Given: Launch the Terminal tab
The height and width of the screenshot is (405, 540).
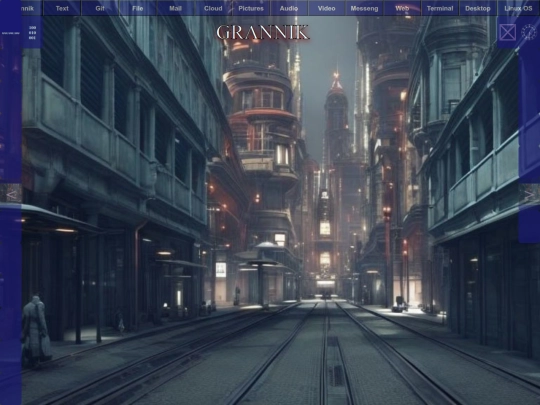Looking at the screenshot, I should coord(440,8).
